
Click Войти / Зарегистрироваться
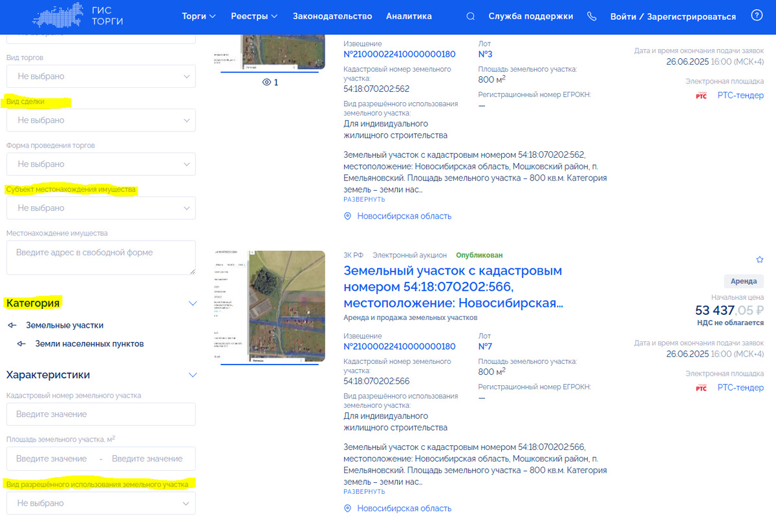click(673, 16)
